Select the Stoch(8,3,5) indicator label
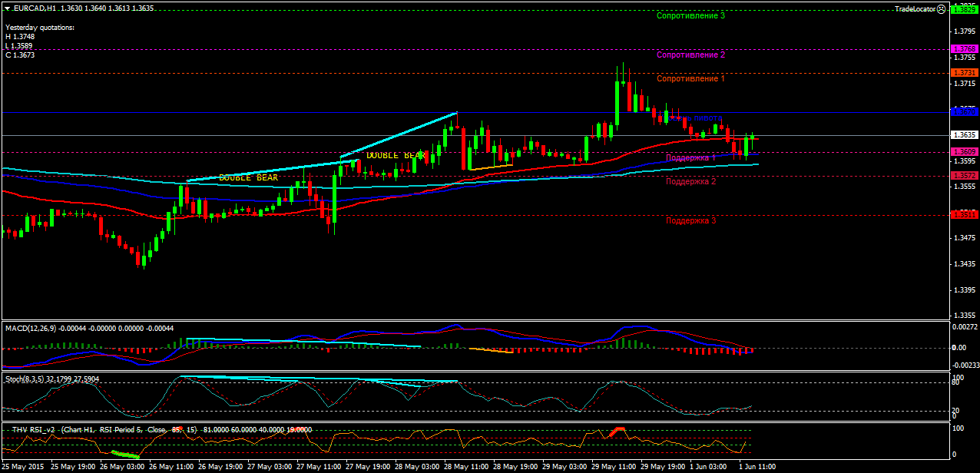 coord(24,379)
